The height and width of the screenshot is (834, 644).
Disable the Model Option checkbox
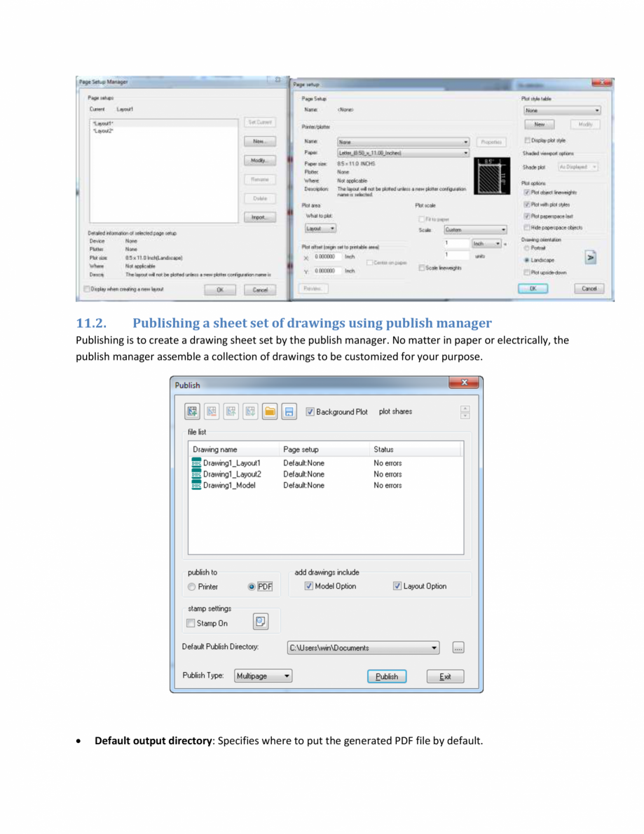tap(308, 586)
